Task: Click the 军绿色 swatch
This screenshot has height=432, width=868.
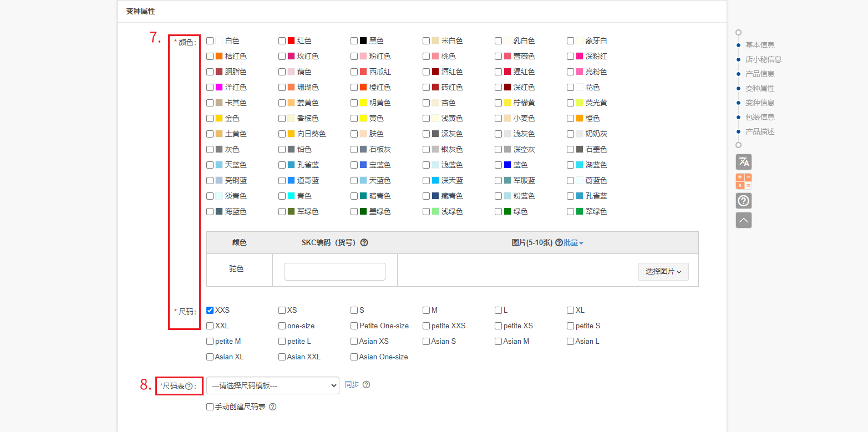Action: [x=291, y=211]
